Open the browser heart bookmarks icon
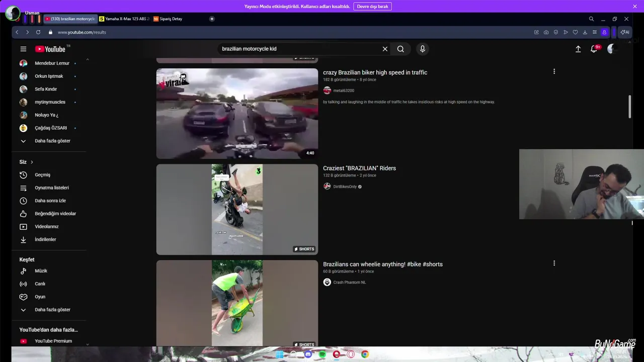 pyautogui.click(x=575, y=32)
